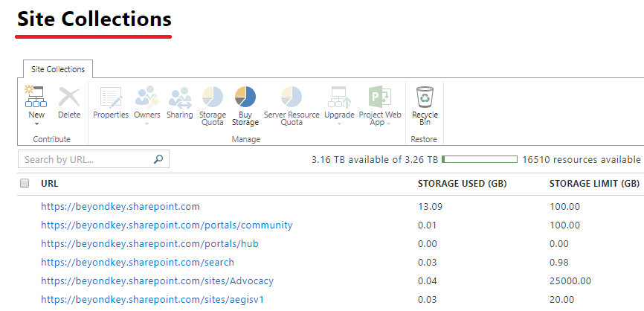Expand the Owners dropdown arrow
Viewport: 644px width, 311px height.
pos(147,124)
